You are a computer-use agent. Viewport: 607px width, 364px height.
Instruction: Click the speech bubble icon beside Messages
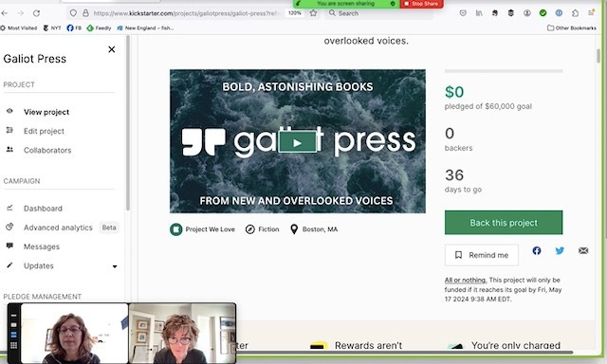click(9, 246)
